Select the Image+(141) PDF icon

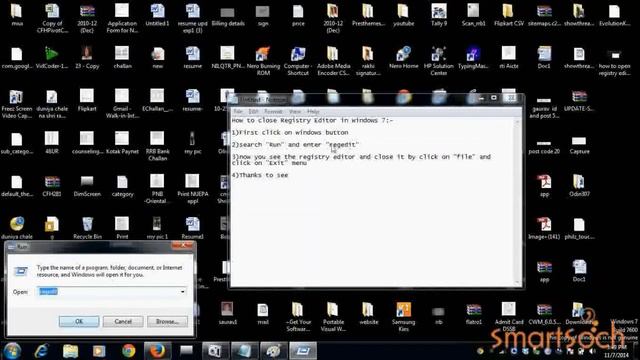[544, 228]
